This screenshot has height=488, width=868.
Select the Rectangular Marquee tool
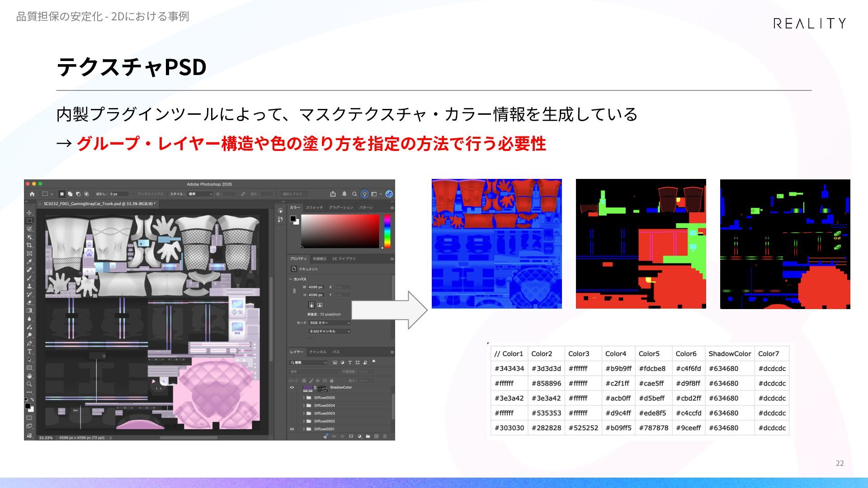(29, 221)
